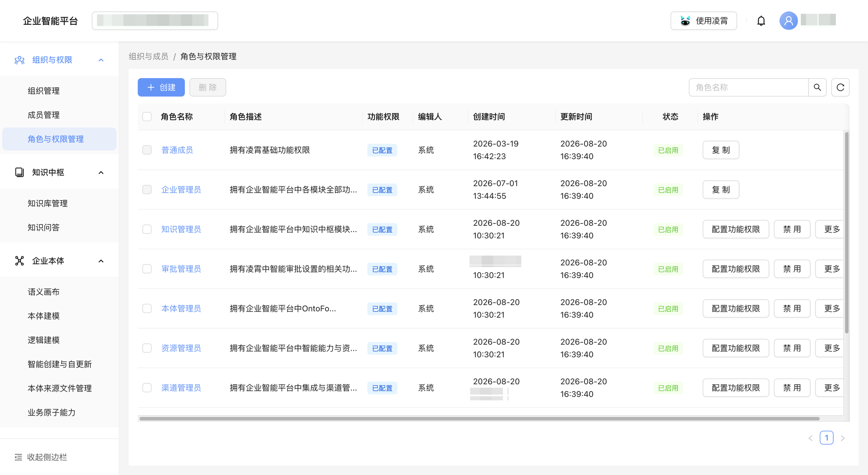Click the 组织与权限 people icon
The width and height of the screenshot is (868, 475).
click(x=20, y=60)
